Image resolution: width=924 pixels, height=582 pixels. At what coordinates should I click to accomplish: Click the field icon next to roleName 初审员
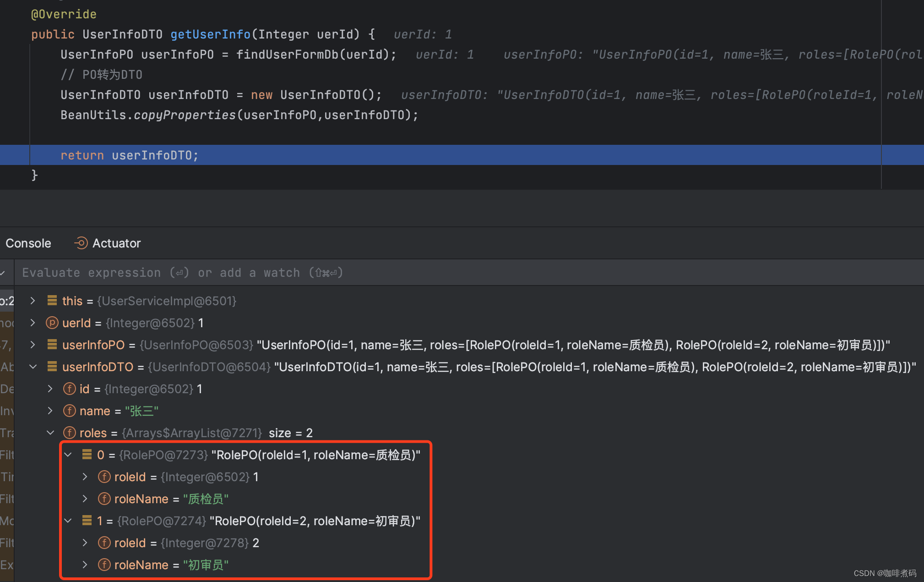104,565
